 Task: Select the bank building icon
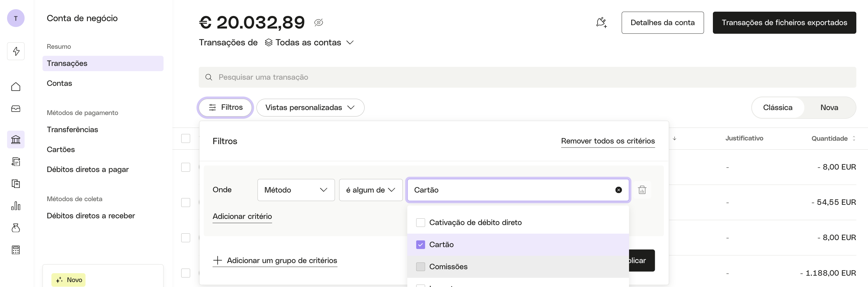(x=16, y=139)
